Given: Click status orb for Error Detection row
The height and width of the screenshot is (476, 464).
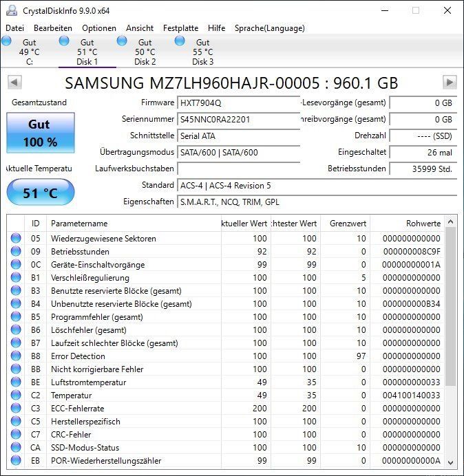Looking at the screenshot, I should tap(16, 356).
